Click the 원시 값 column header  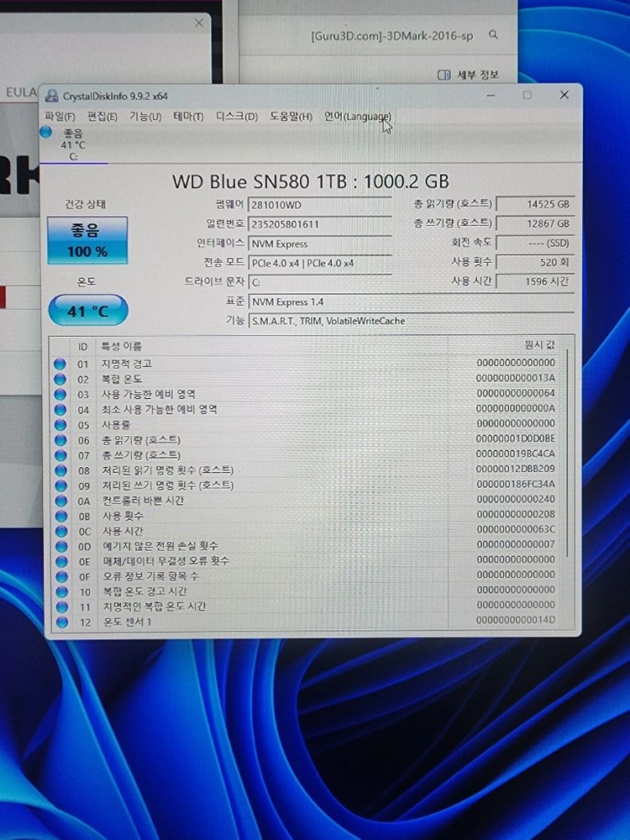point(540,345)
